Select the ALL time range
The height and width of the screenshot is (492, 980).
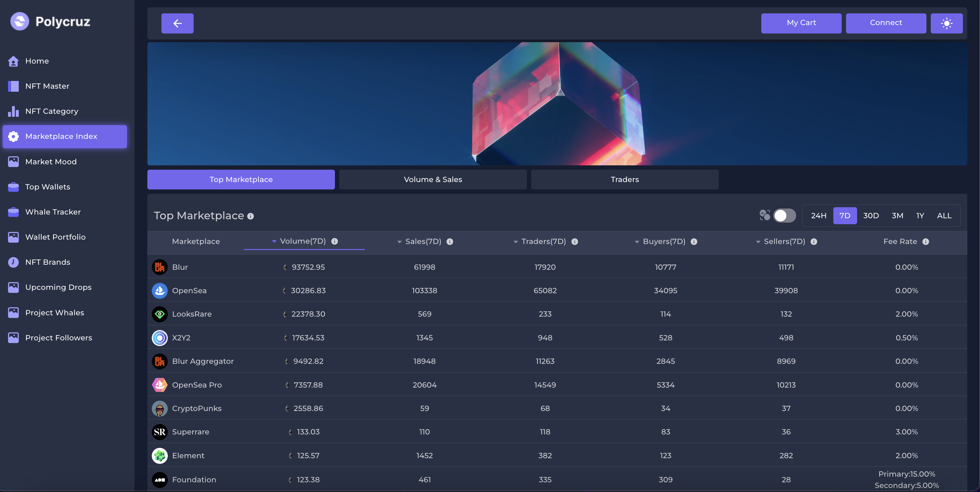point(944,216)
